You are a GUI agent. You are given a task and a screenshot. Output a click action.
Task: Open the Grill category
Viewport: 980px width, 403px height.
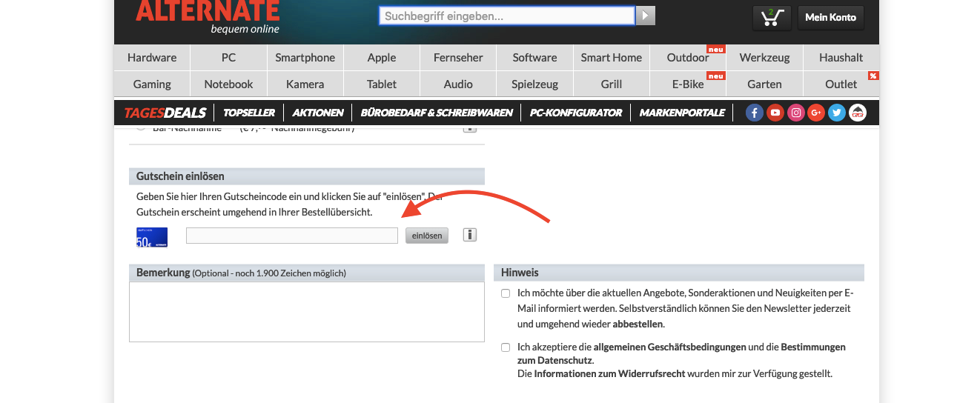coord(612,84)
